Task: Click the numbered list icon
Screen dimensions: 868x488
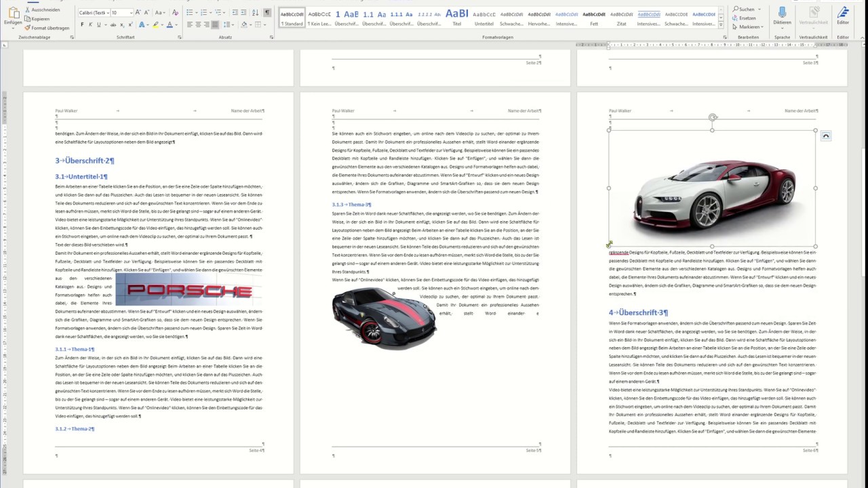Action: click(203, 12)
